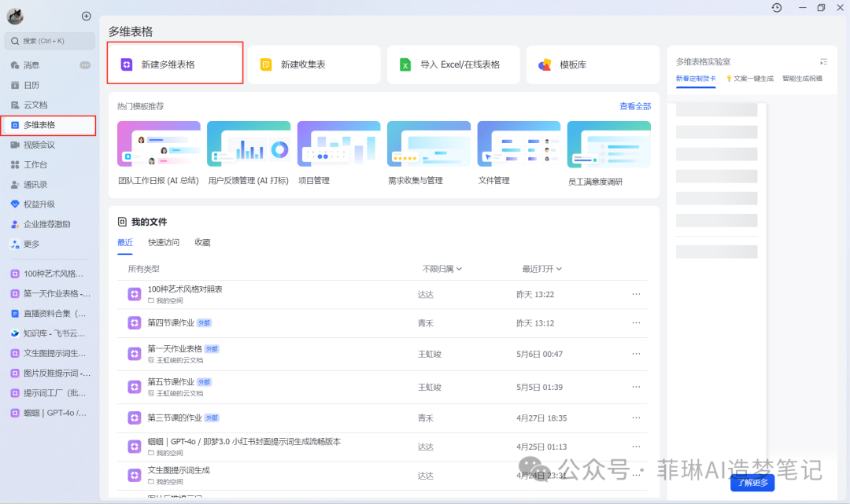Open file 第五节课作业
The height and width of the screenshot is (504, 850).
click(171, 381)
